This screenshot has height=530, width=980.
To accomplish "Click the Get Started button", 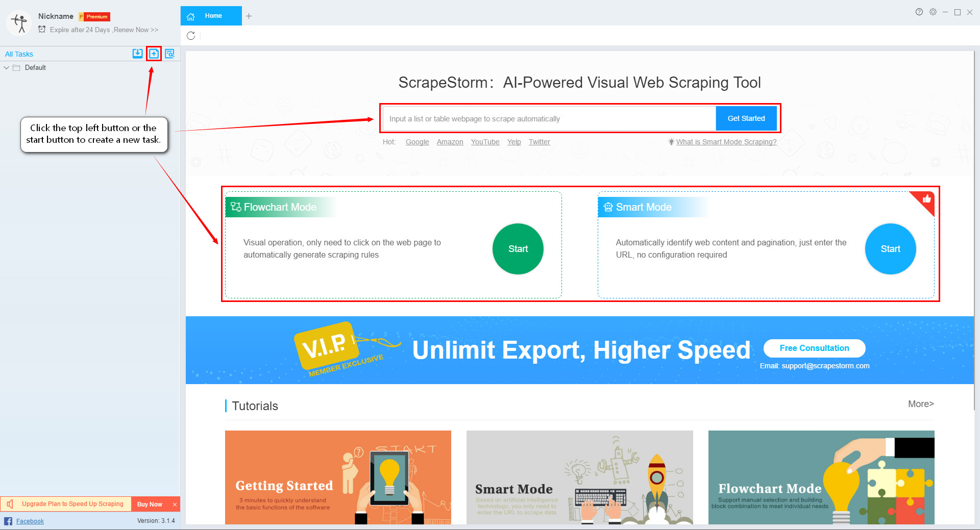I will [x=746, y=118].
